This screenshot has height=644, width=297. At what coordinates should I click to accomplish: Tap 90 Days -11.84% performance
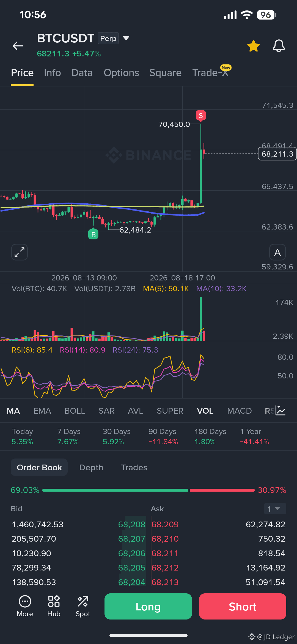(x=163, y=436)
